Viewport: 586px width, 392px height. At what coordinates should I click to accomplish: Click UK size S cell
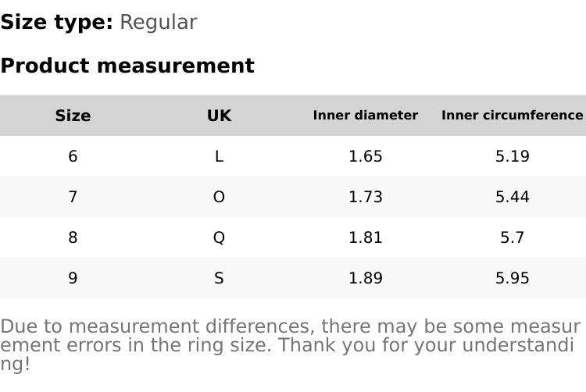click(x=219, y=278)
